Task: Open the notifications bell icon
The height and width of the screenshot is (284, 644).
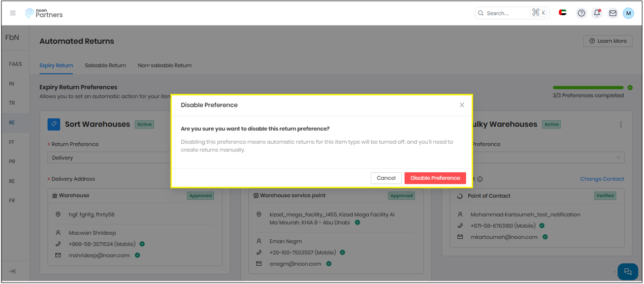Action: [x=597, y=13]
